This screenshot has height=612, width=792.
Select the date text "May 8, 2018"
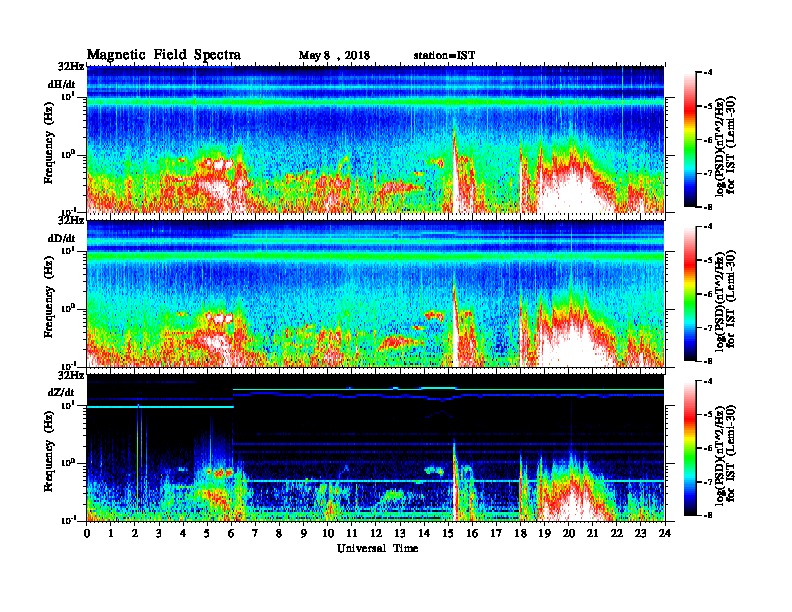click(x=334, y=56)
